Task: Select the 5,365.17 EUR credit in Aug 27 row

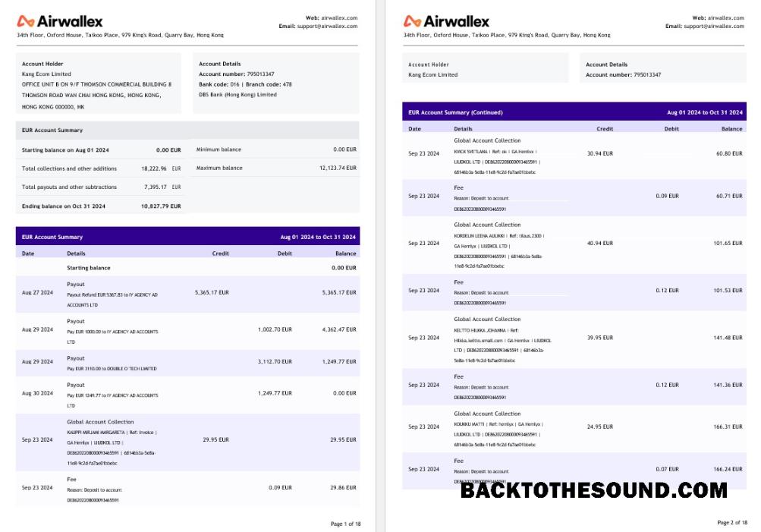Action: coord(212,293)
